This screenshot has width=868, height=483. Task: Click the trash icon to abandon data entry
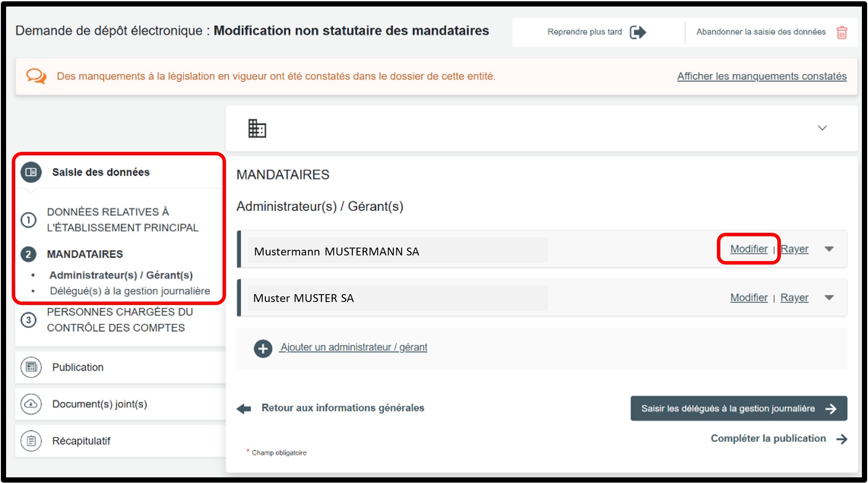coord(841,33)
